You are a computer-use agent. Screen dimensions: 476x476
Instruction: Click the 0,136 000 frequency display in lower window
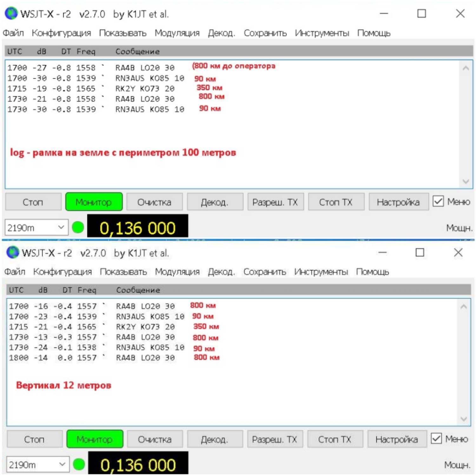click(138, 463)
